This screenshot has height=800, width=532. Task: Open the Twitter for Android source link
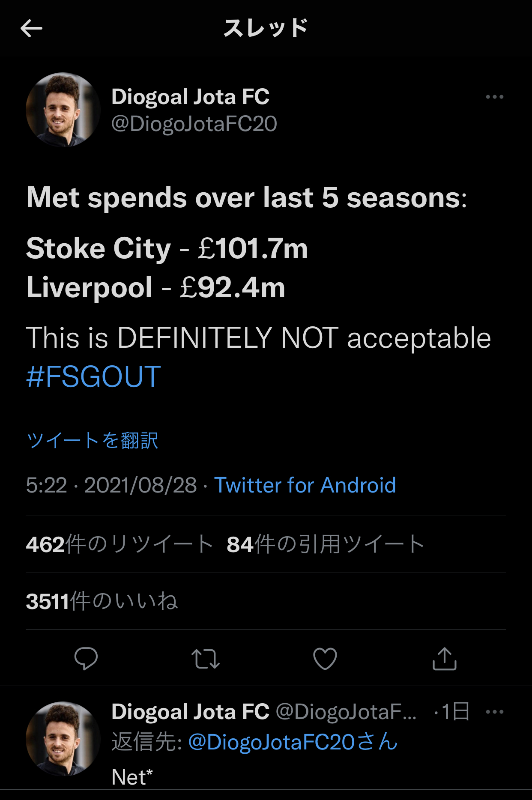coord(305,485)
